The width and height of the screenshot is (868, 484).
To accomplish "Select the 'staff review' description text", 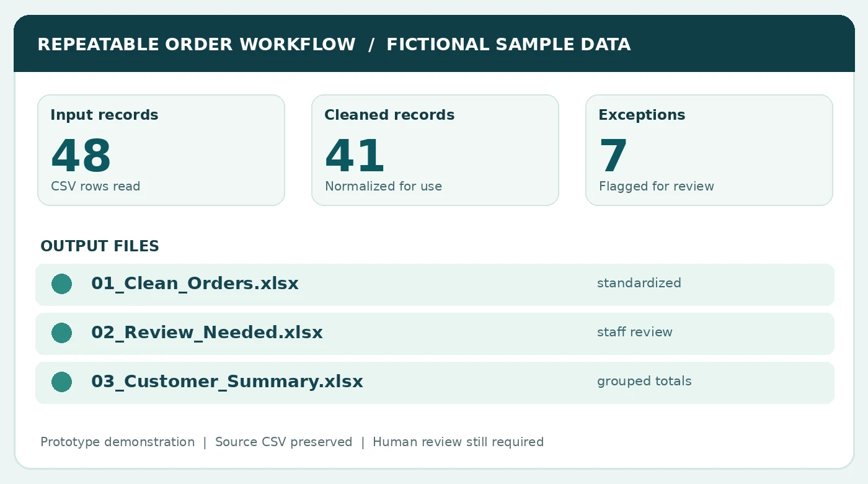I will [635, 332].
